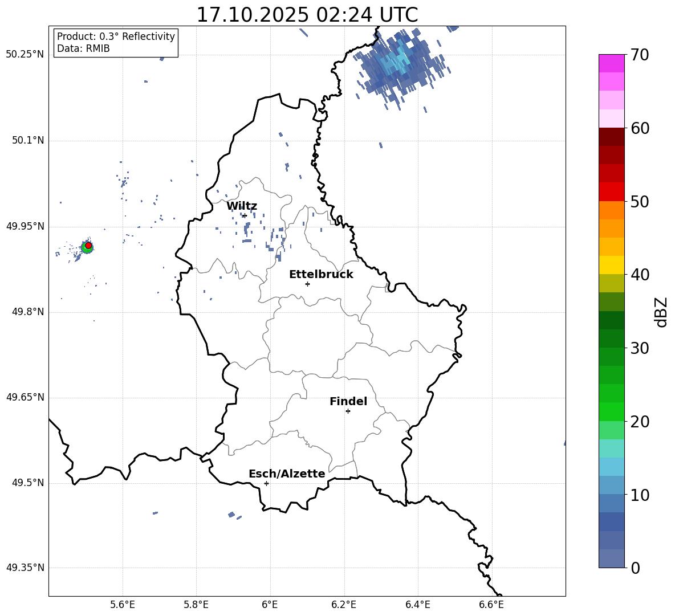675x616 pixels.
Task: Click the 20 tick on colorbar
Action: (x=640, y=422)
